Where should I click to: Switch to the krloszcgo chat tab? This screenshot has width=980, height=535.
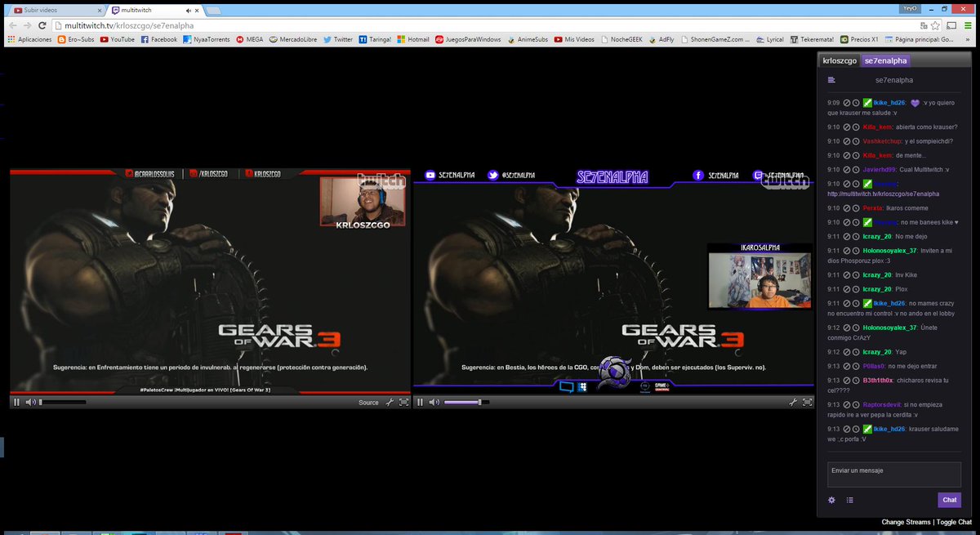(x=840, y=60)
